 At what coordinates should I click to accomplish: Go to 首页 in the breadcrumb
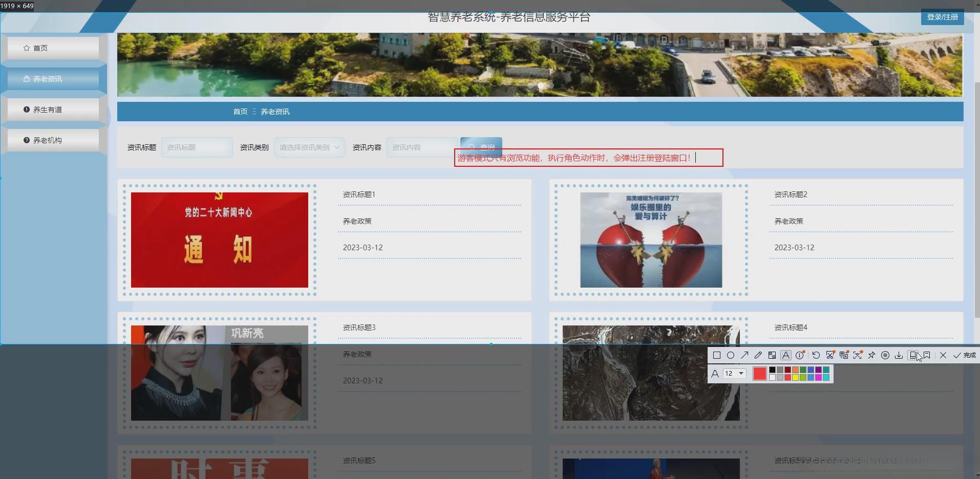click(x=240, y=112)
